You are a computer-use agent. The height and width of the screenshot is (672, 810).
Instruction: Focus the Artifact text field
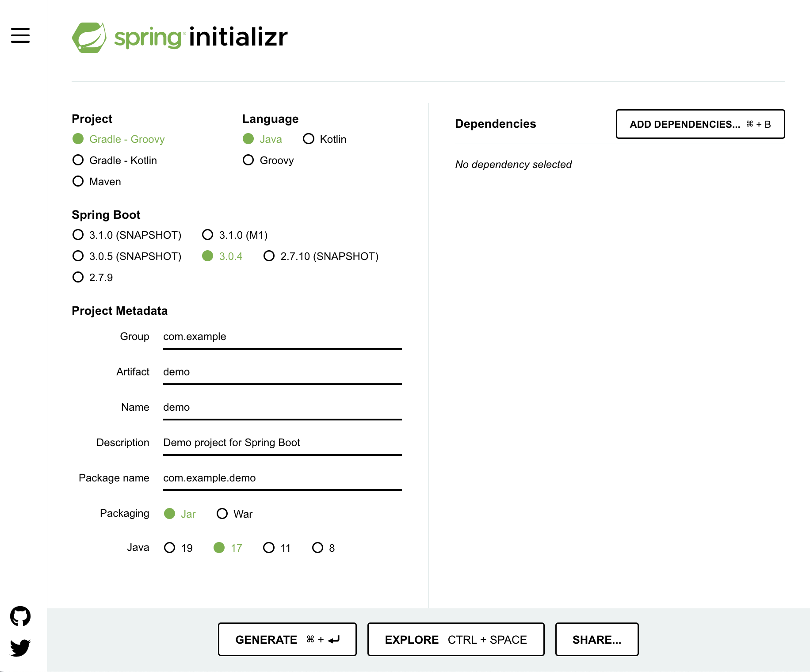[283, 372]
